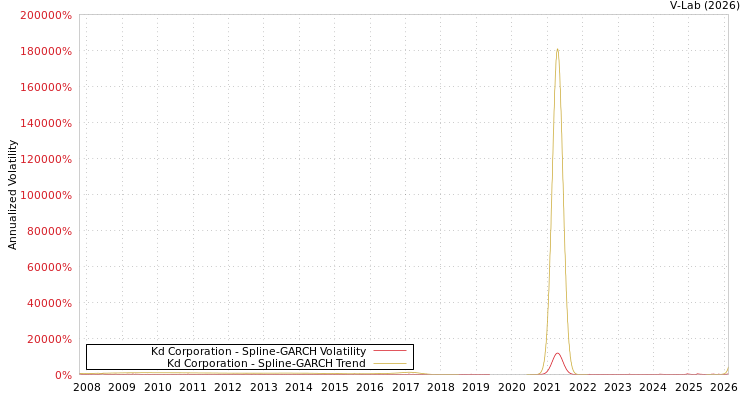
Task: Click the 80000% y-axis label
Action: click(48, 231)
